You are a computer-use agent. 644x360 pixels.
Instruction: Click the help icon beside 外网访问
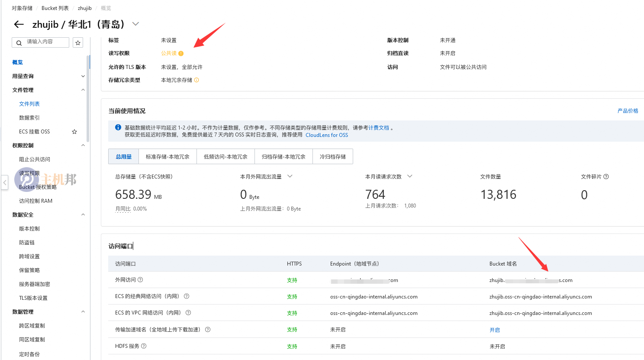(140, 280)
